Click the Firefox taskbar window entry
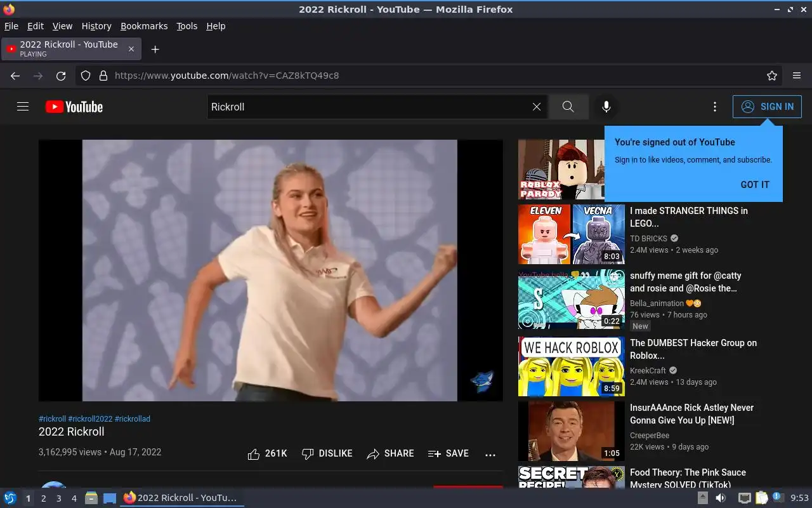 181,498
